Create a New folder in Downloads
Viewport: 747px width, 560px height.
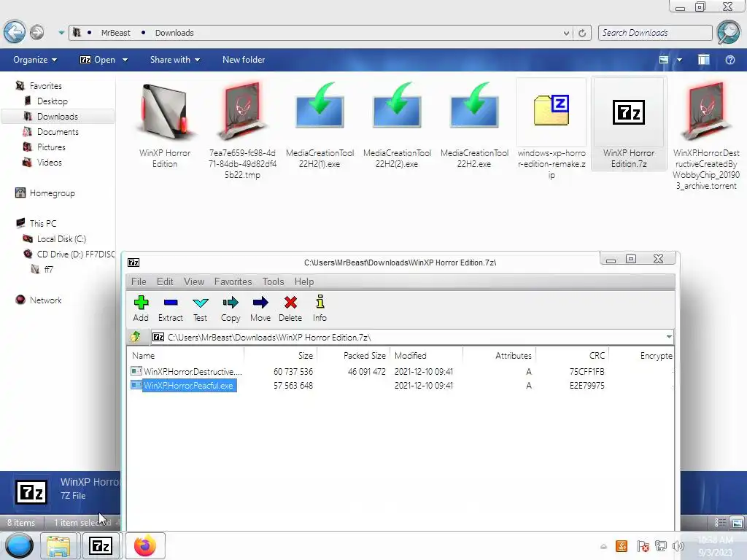click(x=244, y=60)
